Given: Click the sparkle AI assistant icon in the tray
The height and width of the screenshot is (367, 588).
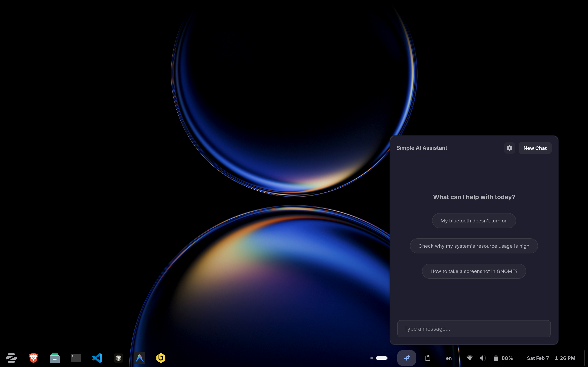Looking at the screenshot, I should (406, 358).
